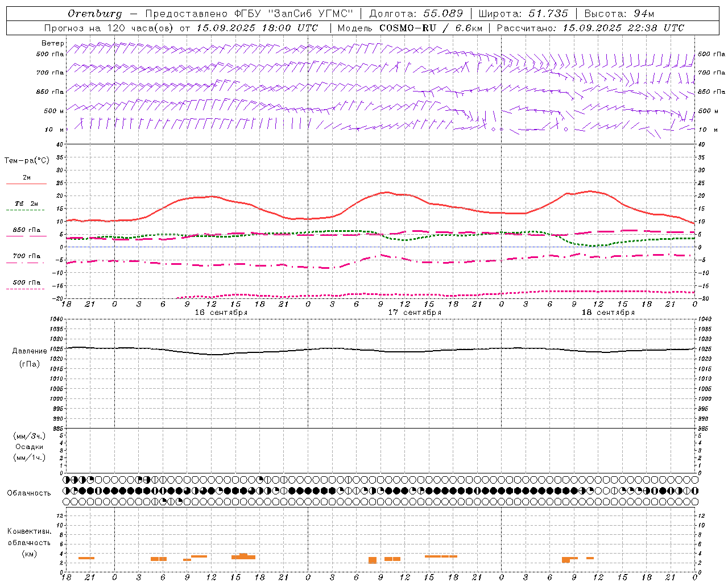The width and height of the screenshot is (728, 582).
Task: Click the Высота: 94м field
Action: (x=619, y=14)
